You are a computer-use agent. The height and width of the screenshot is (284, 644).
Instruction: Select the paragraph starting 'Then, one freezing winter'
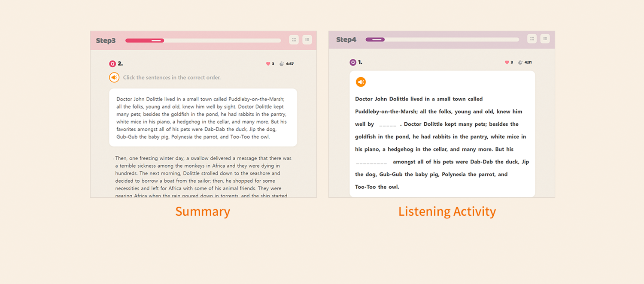tap(203, 177)
